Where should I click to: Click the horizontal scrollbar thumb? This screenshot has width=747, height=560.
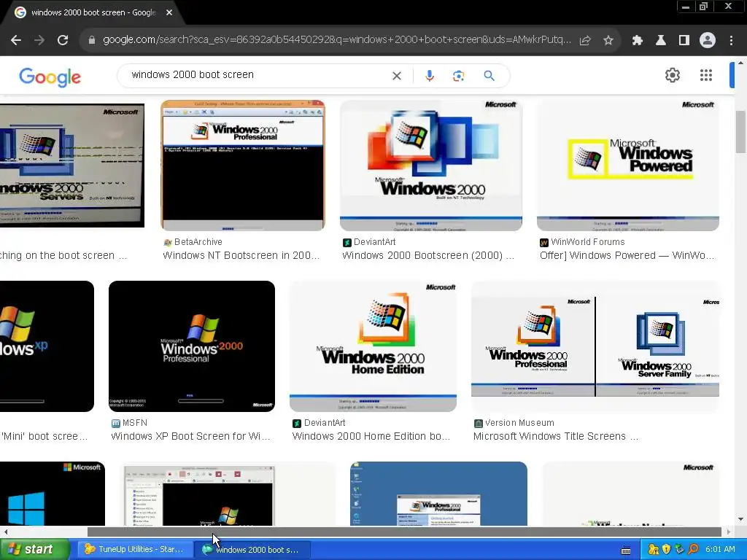(404, 532)
